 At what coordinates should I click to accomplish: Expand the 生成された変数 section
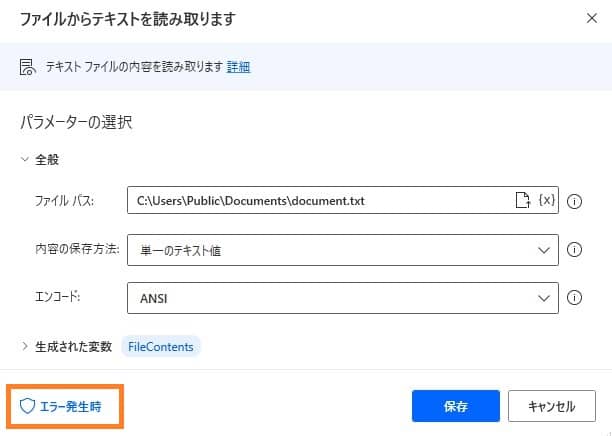coord(25,347)
